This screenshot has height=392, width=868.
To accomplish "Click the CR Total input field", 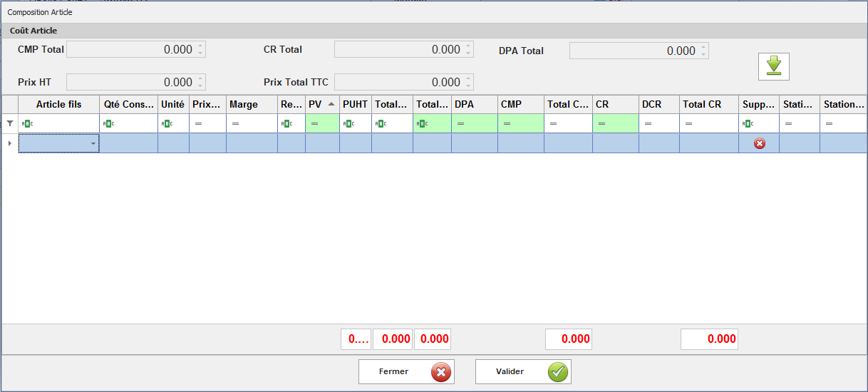I will point(398,49).
